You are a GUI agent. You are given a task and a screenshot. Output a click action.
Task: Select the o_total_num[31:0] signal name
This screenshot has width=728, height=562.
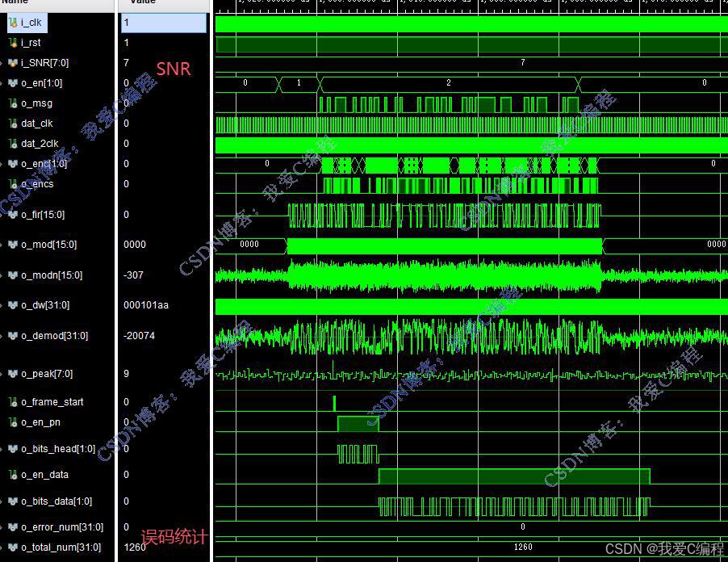click(61, 547)
